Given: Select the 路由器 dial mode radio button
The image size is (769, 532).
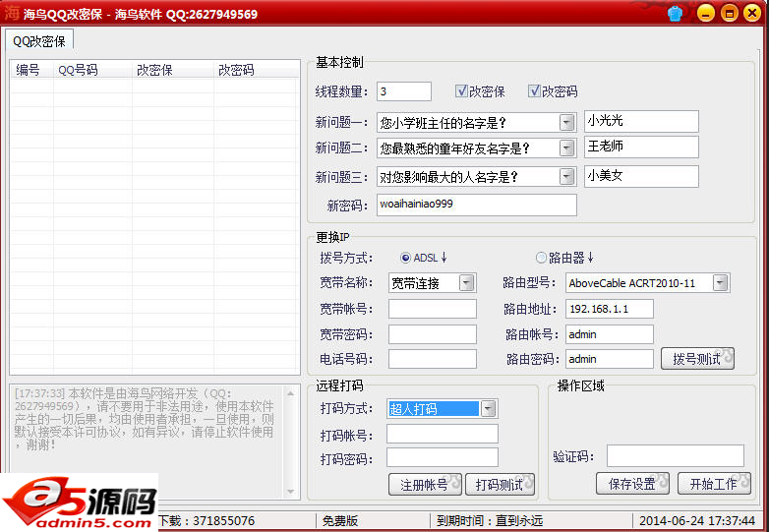Looking at the screenshot, I should [x=541, y=258].
